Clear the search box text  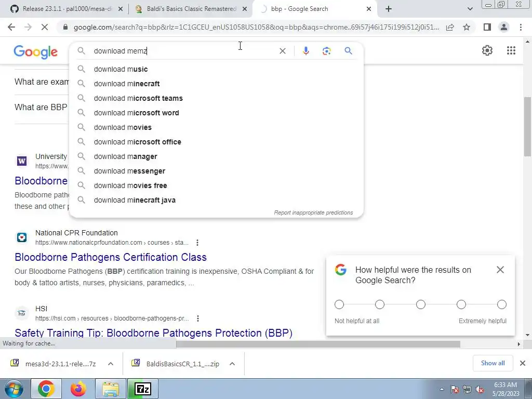click(x=282, y=51)
